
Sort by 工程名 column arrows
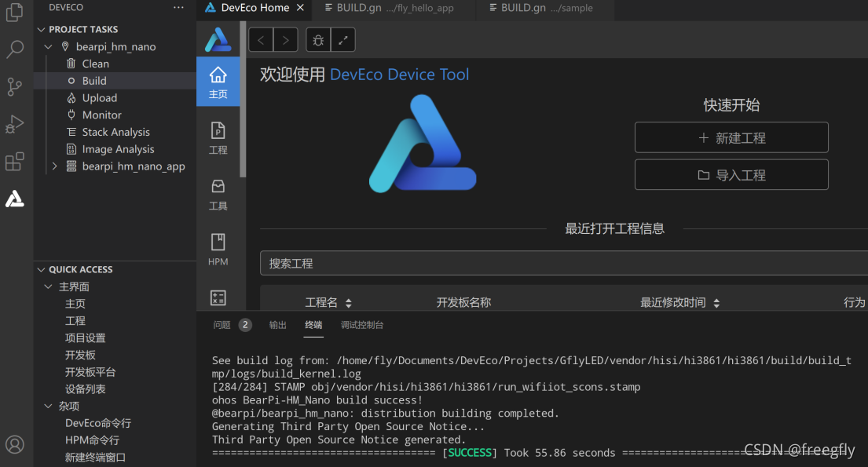tap(348, 303)
